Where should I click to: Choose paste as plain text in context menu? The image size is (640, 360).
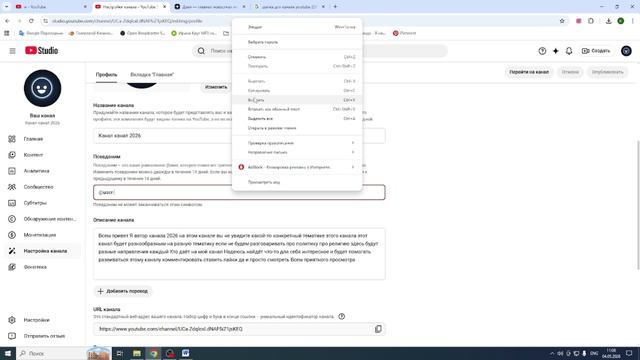(297, 109)
